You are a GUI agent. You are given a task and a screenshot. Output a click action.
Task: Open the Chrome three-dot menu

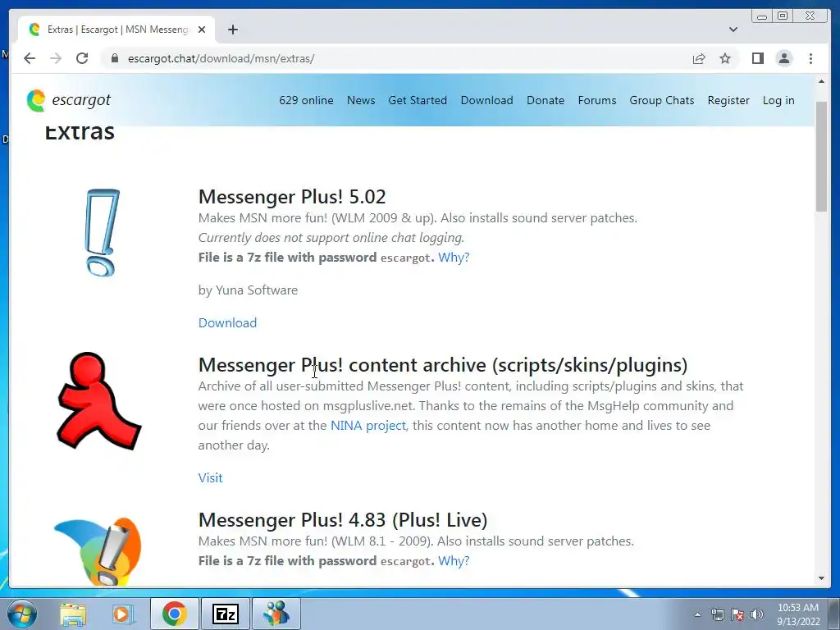pos(810,58)
